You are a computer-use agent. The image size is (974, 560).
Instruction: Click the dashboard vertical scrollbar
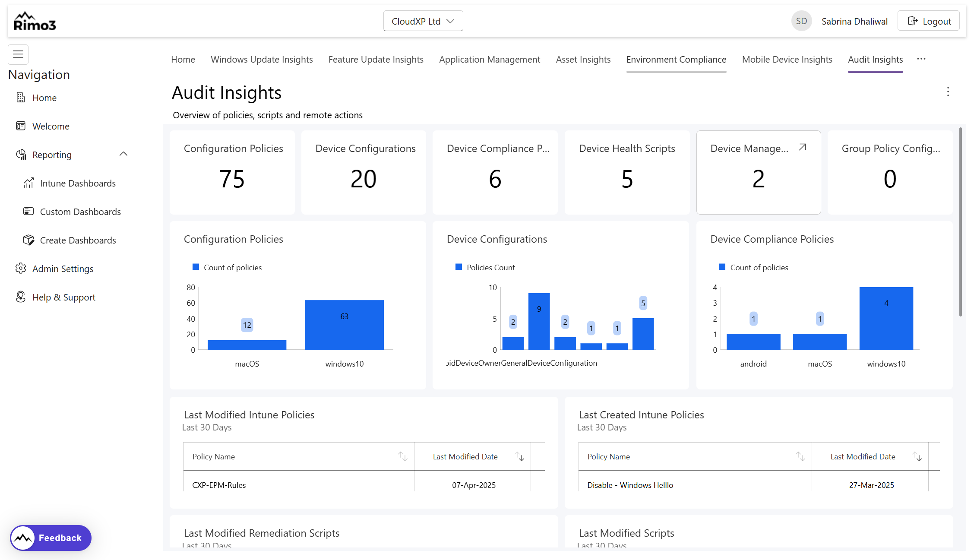(960, 222)
